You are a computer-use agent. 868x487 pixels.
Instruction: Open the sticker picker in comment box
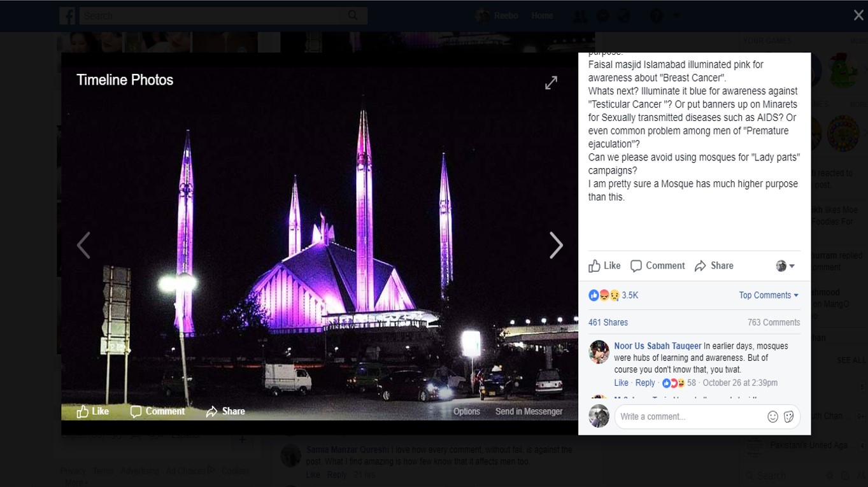[x=788, y=416]
